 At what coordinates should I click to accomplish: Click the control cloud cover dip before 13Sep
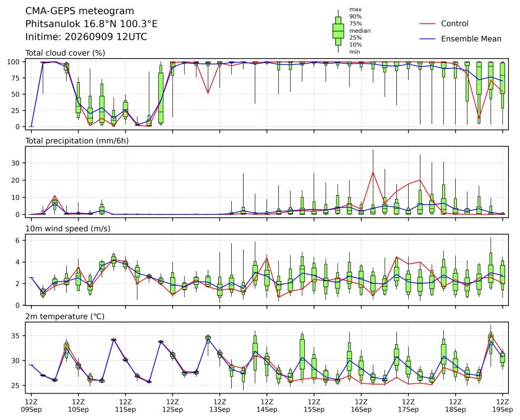tap(208, 93)
